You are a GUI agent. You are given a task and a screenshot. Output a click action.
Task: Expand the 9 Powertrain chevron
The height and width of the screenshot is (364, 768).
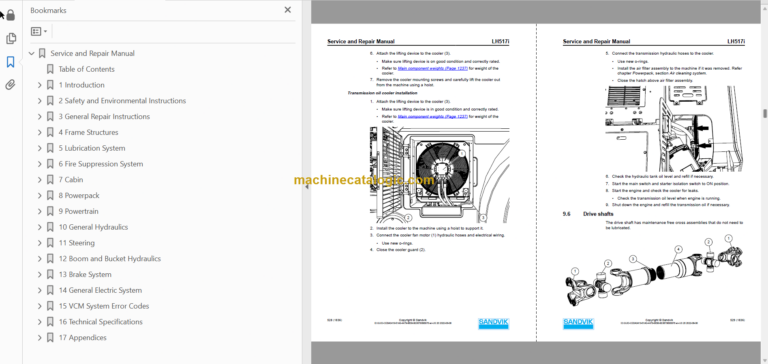(x=40, y=211)
